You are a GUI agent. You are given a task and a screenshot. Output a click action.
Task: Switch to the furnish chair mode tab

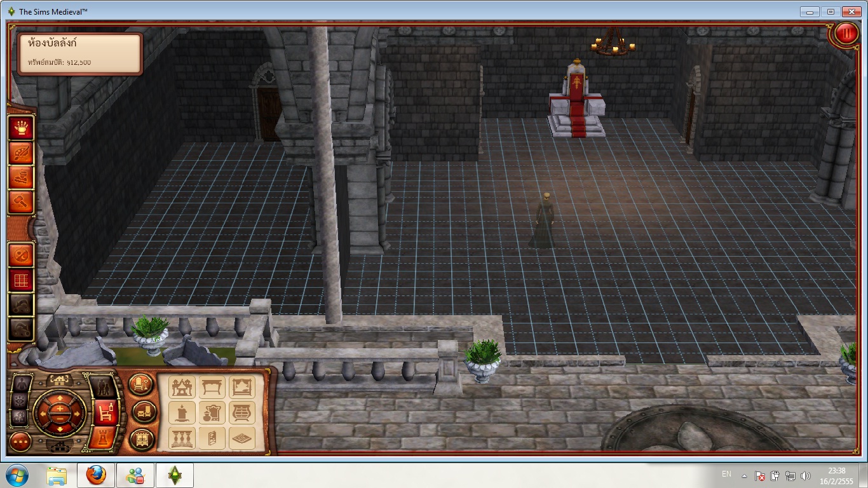[104, 413]
